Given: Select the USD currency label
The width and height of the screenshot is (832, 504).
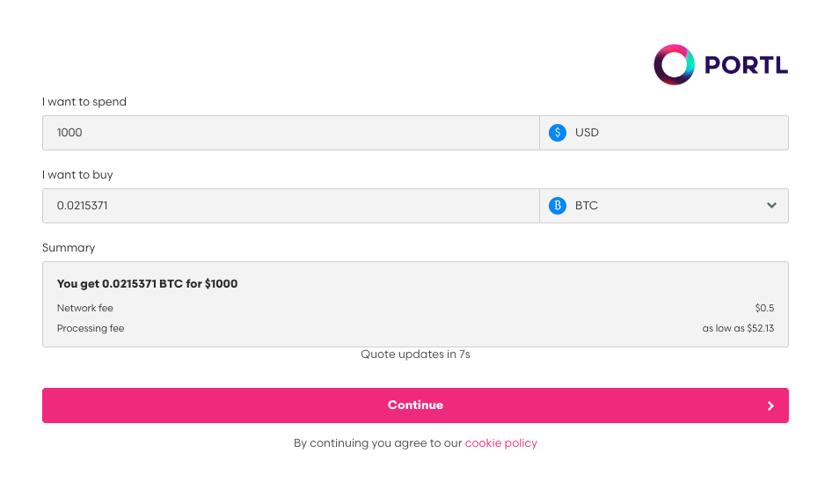Looking at the screenshot, I should [x=587, y=133].
